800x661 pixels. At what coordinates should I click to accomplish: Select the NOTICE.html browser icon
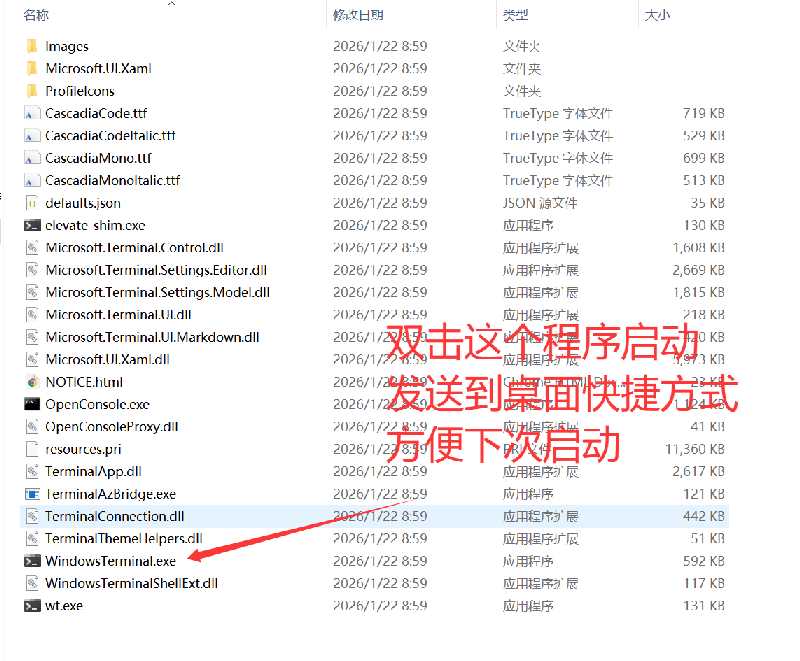click(32, 382)
